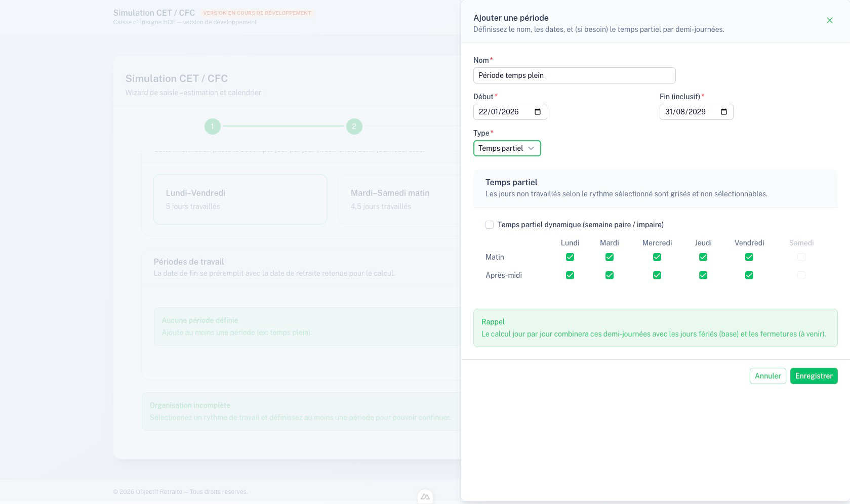Open the calendar picker for Fin date
The height and width of the screenshot is (504, 850).
(x=724, y=112)
